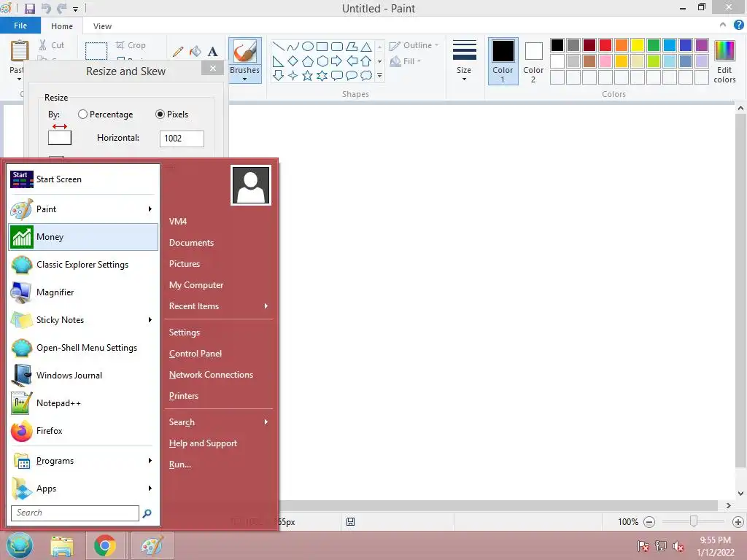Click the Brushes tool icon
Viewport: 747px width, 560px height.
point(245,52)
